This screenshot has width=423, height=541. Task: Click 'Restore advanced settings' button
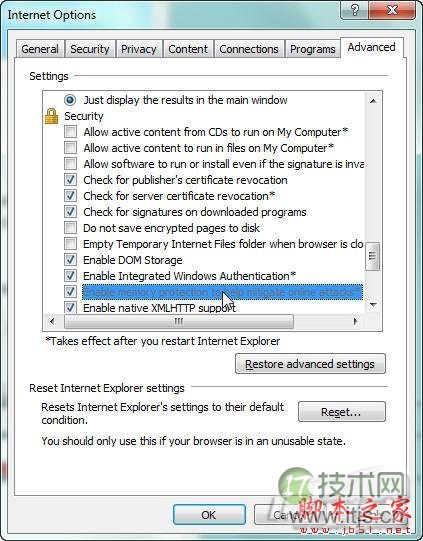coord(310,364)
